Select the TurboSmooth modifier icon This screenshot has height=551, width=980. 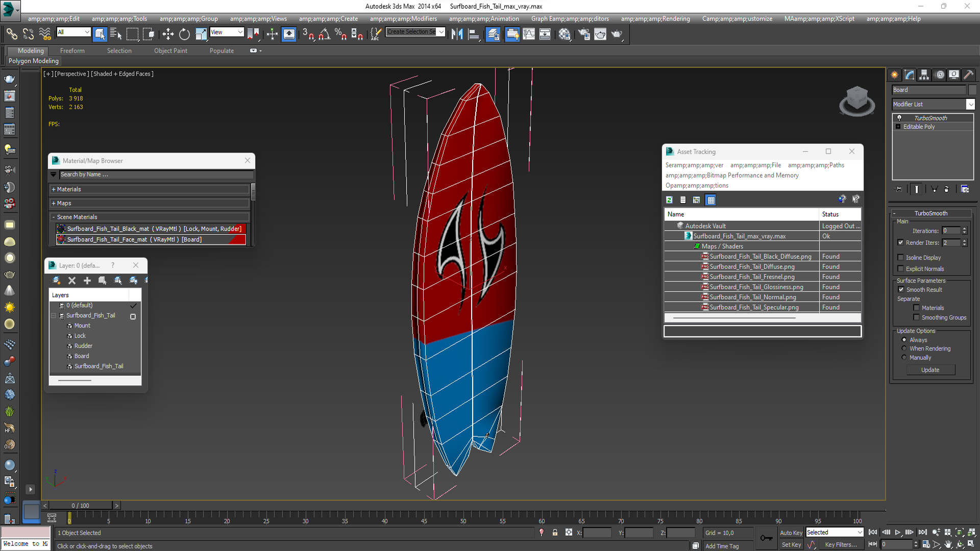coord(899,118)
